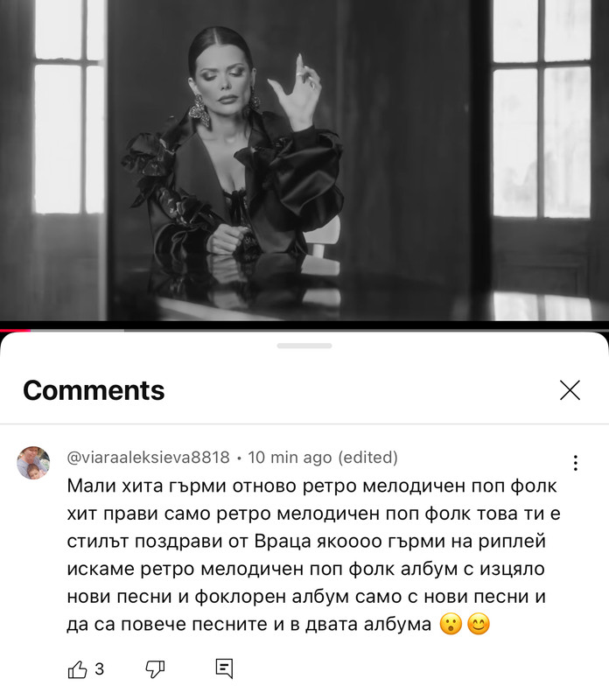Tap the video player to show controls
The image size is (609, 700).
(304, 160)
